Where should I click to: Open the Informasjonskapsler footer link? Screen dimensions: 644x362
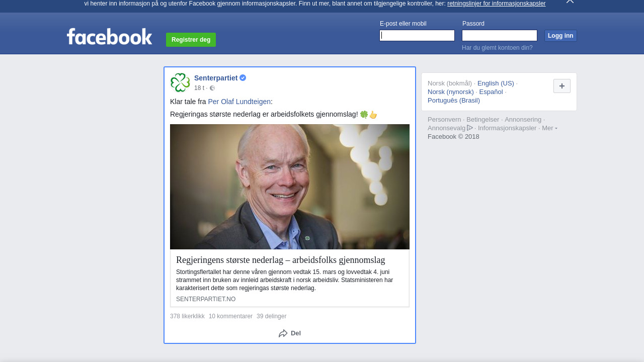(x=507, y=128)
